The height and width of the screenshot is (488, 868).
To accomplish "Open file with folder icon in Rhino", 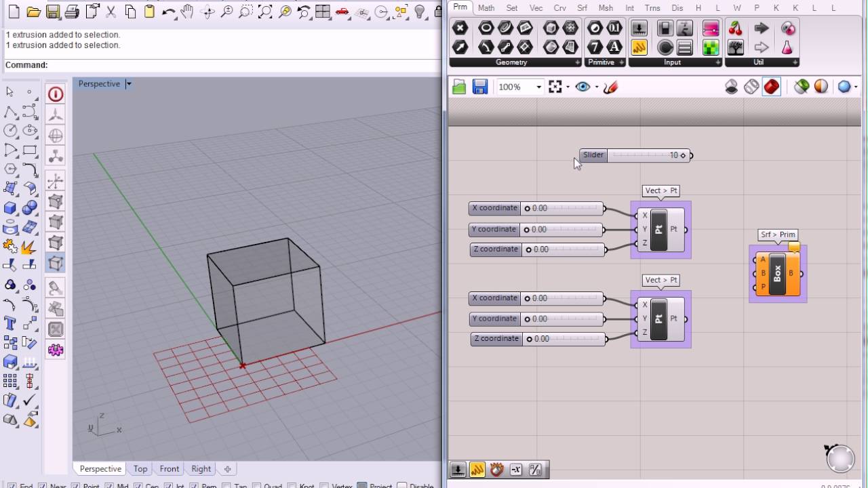I will coord(33,12).
